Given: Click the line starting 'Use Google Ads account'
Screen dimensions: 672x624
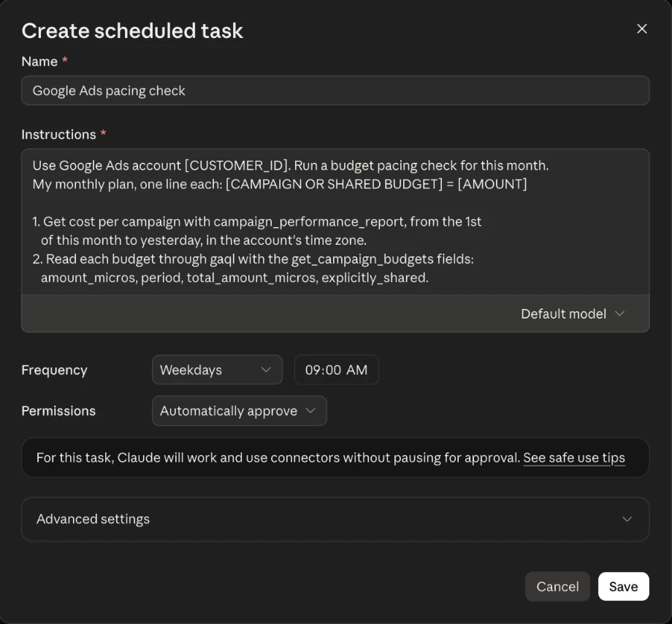Looking at the screenshot, I should point(291,165).
